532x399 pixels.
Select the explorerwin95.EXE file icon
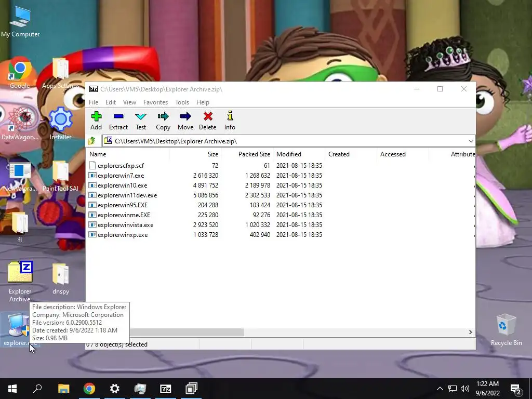click(x=92, y=205)
